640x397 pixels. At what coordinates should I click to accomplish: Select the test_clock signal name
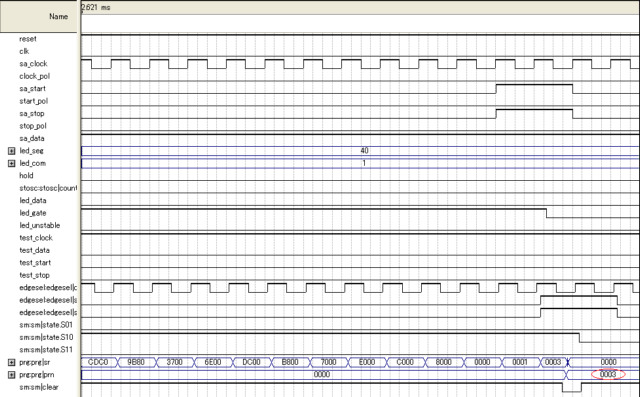(36, 238)
